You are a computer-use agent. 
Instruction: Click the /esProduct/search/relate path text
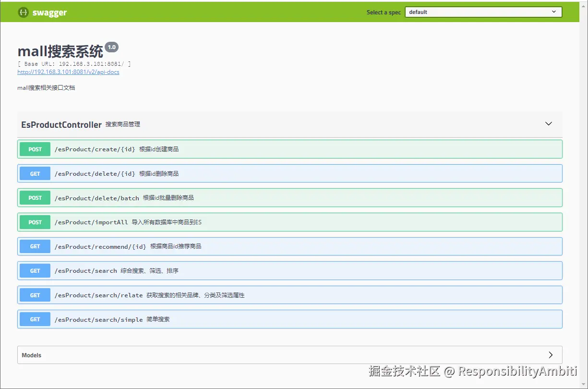(x=98, y=295)
